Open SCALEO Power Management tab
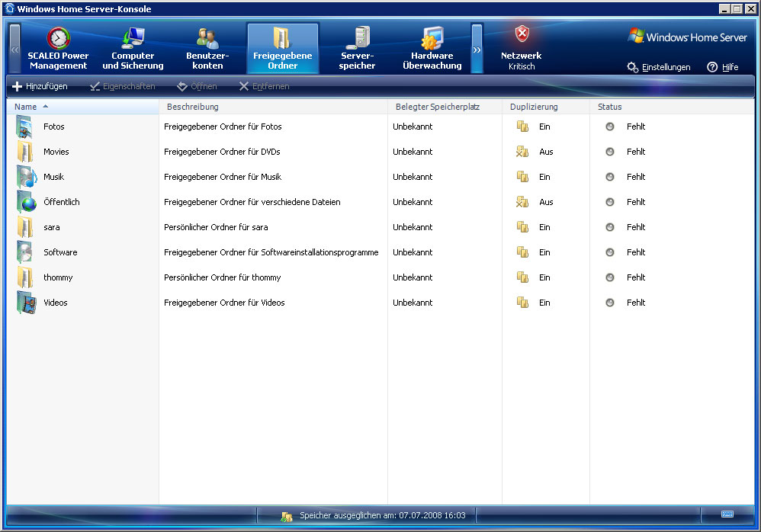The width and height of the screenshot is (761, 532). point(58,49)
